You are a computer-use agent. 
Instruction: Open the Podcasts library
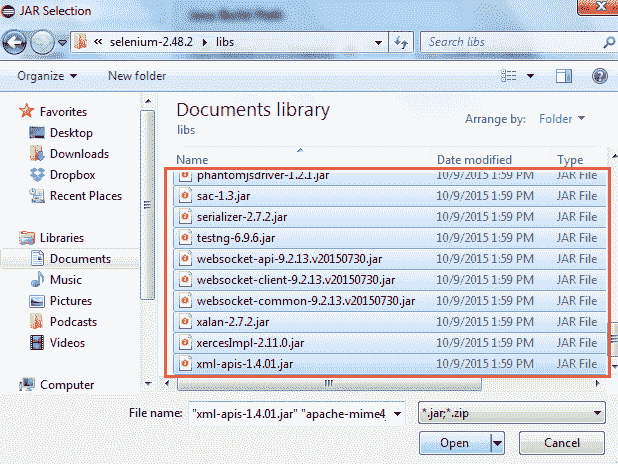pyautogui.click(x=73, y=322)
